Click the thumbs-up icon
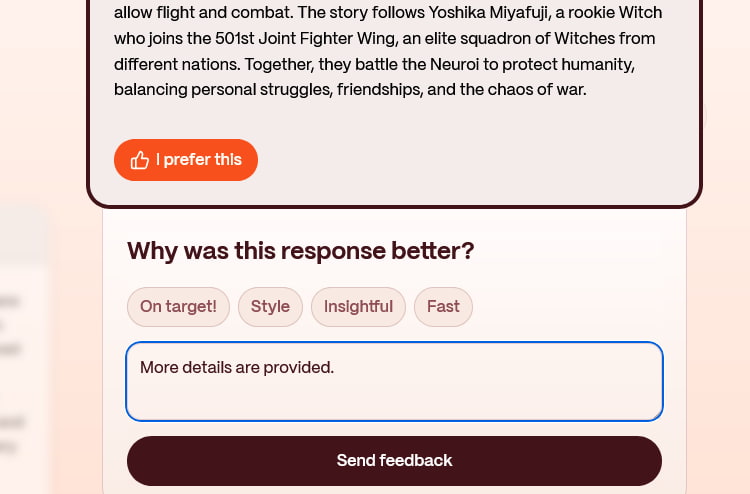The image size is (750, 494). (x=140, y=160)
